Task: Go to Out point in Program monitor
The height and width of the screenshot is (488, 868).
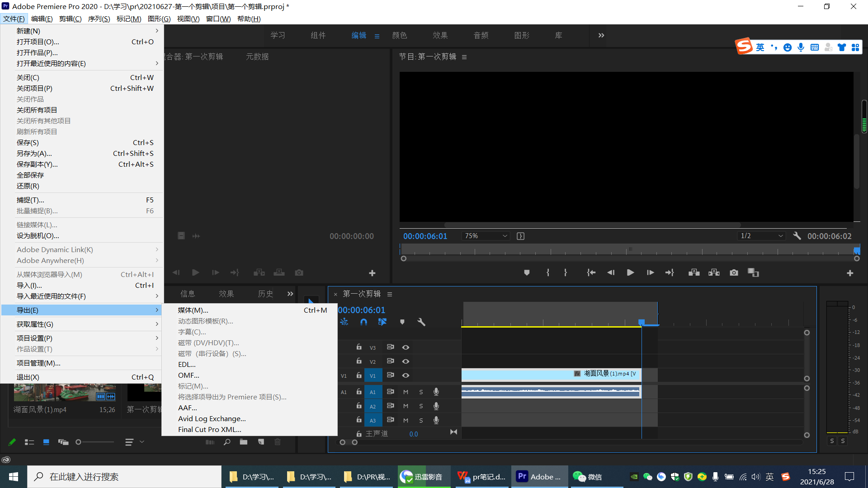Action: coord(670,272)
